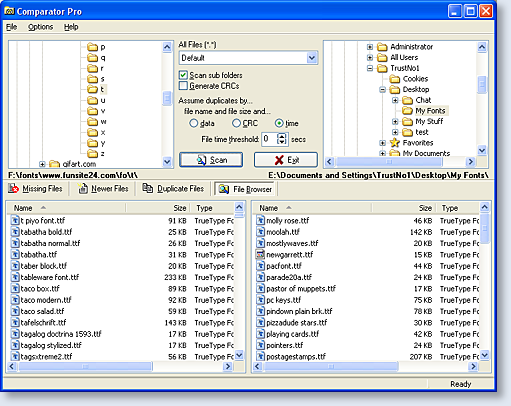
Task: Click the Exit button
Action: (x=286, y=160)
